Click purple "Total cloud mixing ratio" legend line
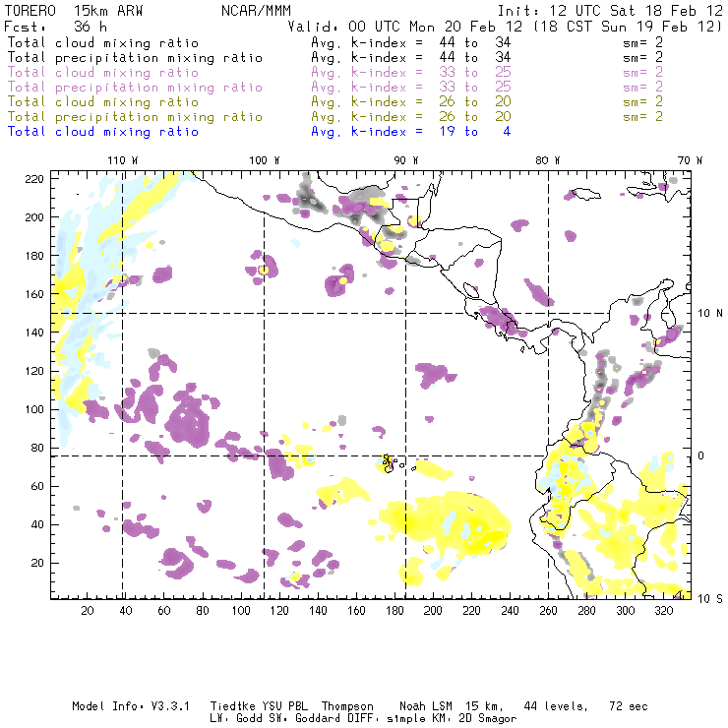This screenshot has width=728, height=728. coord(103,73)
